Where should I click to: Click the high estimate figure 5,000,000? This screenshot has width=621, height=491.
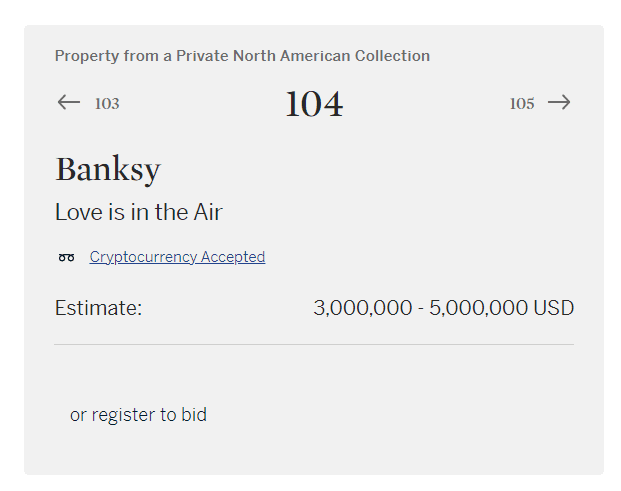pos(478,308)
